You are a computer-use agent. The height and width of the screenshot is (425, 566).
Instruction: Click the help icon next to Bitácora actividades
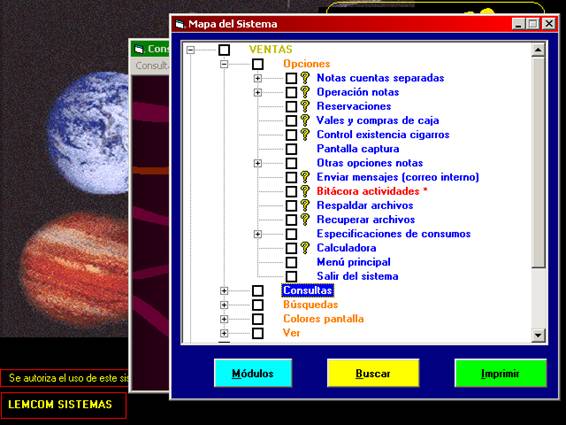click(305, 191)
